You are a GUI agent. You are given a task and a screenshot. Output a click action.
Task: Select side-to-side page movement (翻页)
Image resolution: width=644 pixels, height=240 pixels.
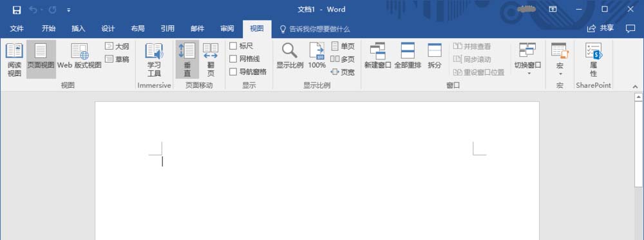click(211, 60)
